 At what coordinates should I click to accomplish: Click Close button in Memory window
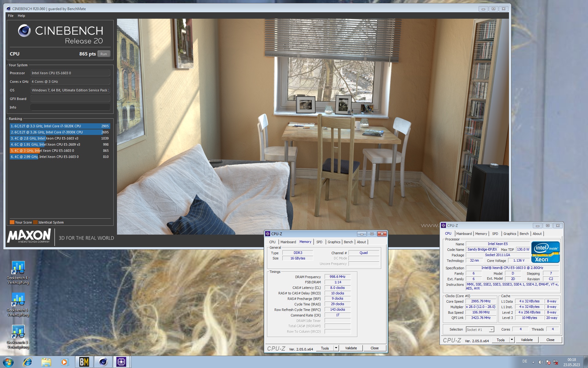click(375, 348)
